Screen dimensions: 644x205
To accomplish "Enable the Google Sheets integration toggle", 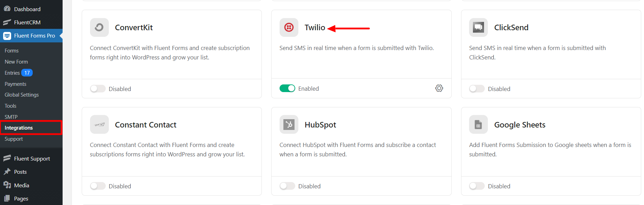I will tap(477, 186).
